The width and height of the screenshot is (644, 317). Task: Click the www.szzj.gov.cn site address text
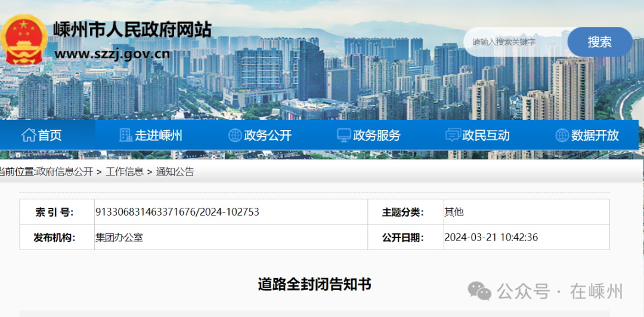click(x=112, y=54)
